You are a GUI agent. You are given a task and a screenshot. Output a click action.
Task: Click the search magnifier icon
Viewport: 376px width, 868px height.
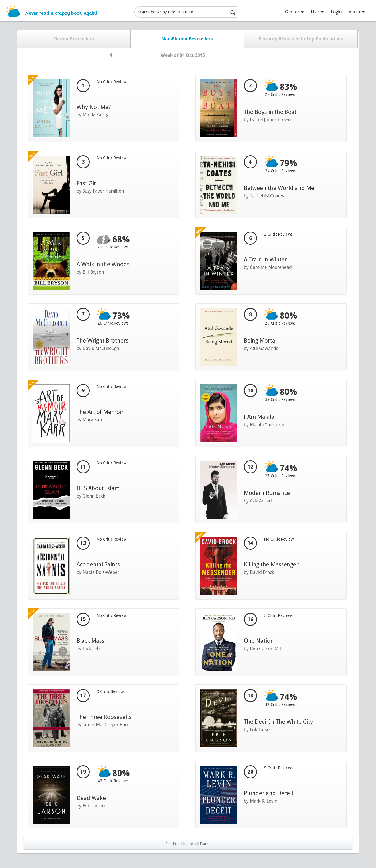click(x=232, y=12)
